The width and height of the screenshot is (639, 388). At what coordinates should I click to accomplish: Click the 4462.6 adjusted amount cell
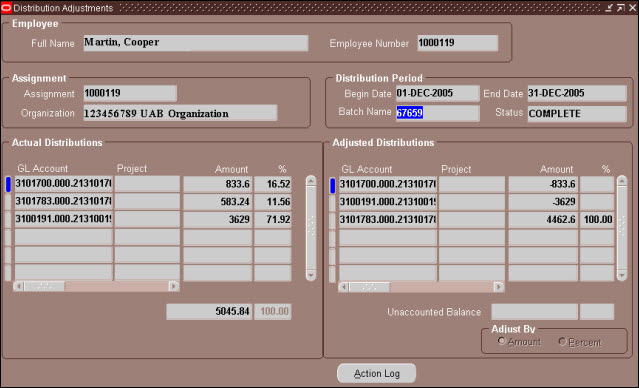tap(543, 220)
